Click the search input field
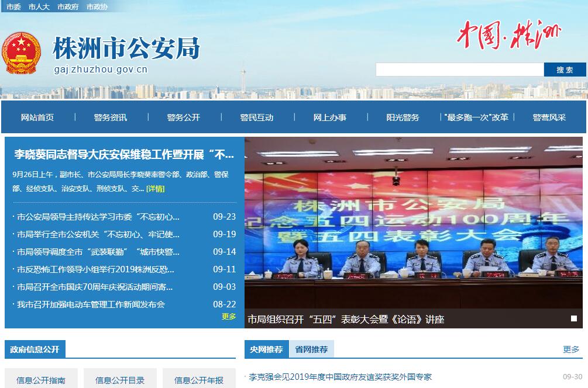 tap(459, 70)
